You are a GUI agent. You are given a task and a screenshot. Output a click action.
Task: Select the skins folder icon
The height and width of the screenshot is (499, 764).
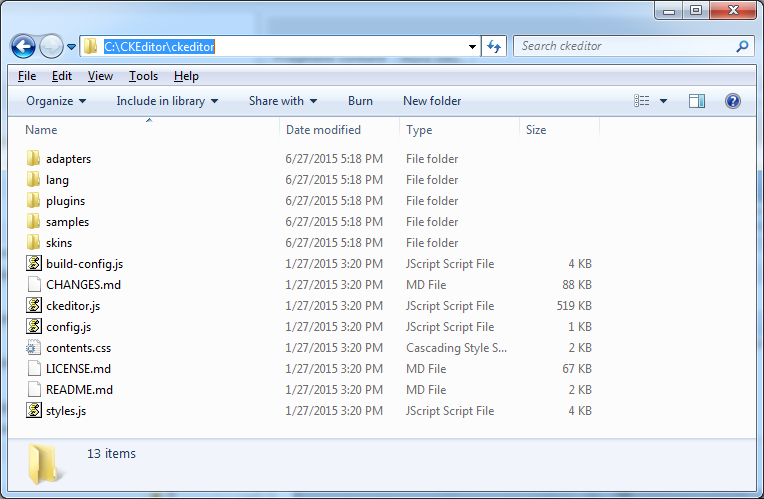[x=33, y=242]
